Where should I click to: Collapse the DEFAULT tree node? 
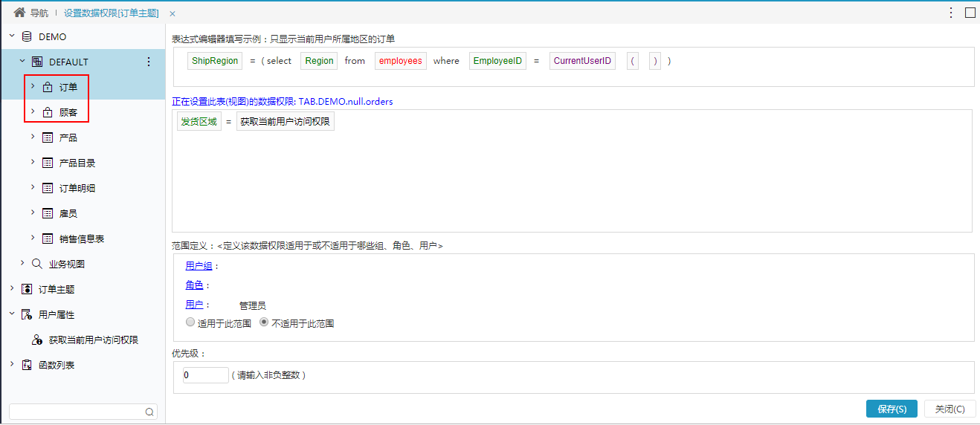(x=22, y=62)
